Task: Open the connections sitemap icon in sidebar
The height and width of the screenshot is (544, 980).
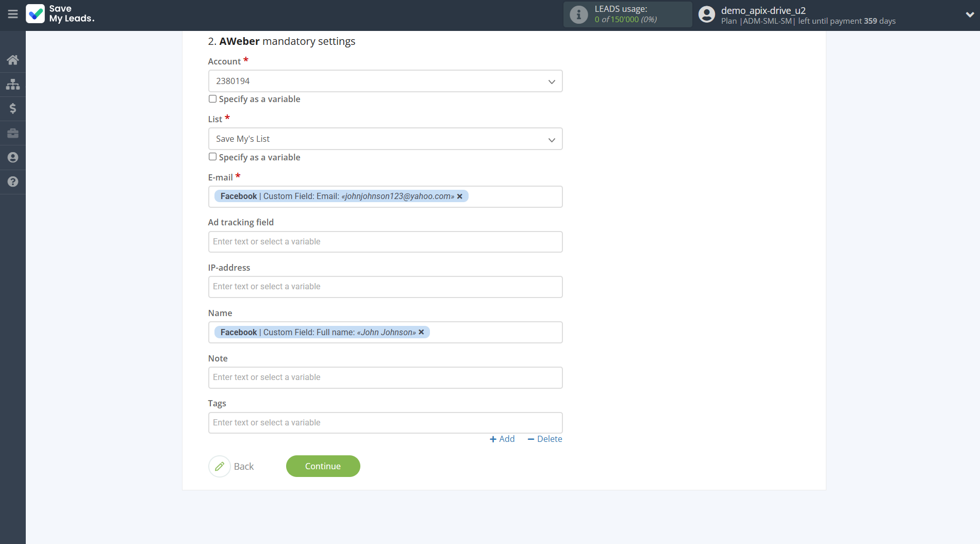Action: (x=13, y=84)
